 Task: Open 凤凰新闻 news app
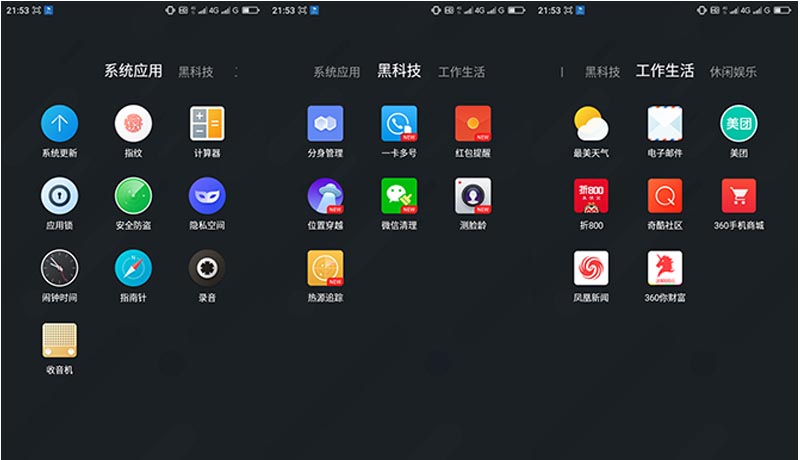point(591,268)
